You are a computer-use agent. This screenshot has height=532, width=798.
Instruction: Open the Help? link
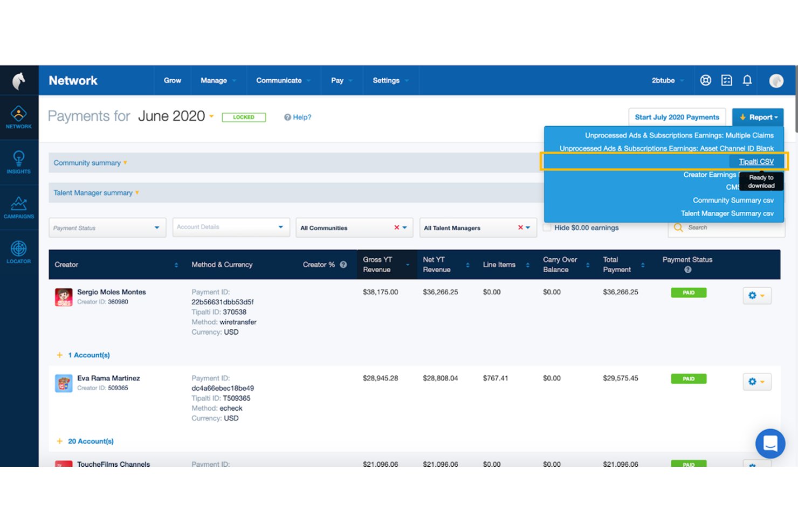[x=298, y=117]
